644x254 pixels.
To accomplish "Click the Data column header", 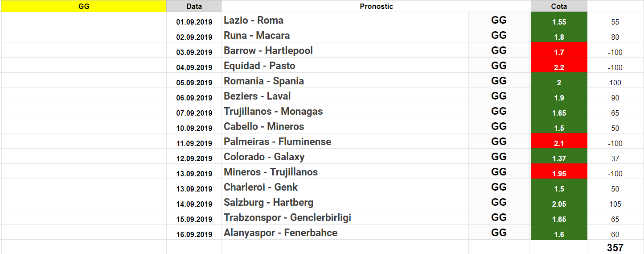I will click(194, 6).
